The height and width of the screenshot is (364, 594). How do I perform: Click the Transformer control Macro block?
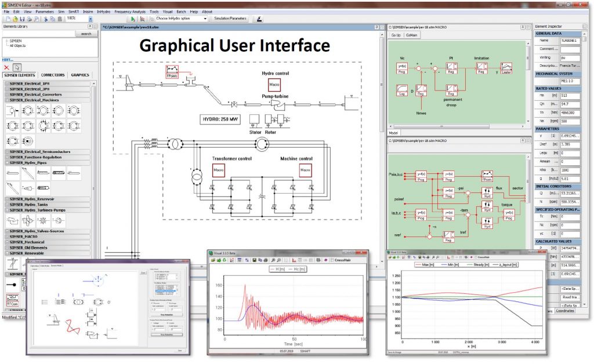coord(202,169)
